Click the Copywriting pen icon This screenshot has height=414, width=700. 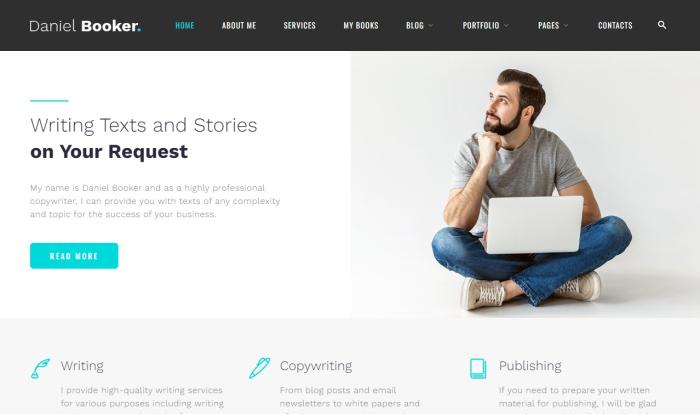tap(259, 368)
